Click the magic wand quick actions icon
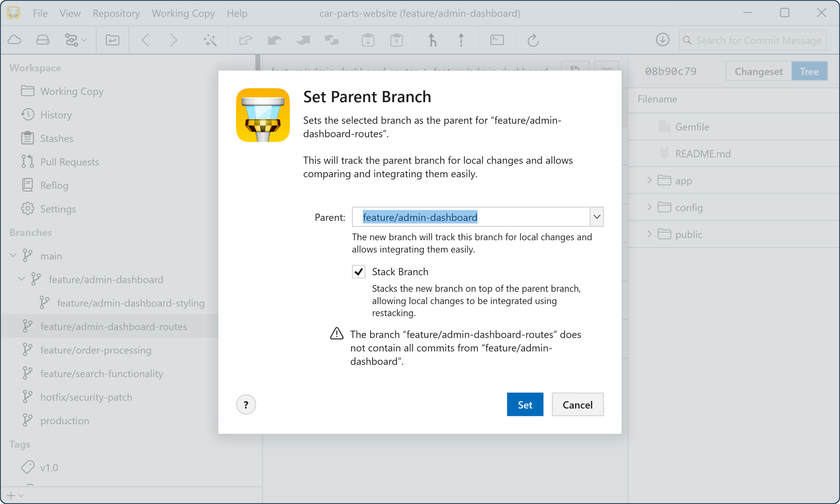Viewport: 840px width, 504px height. (210, 40)
